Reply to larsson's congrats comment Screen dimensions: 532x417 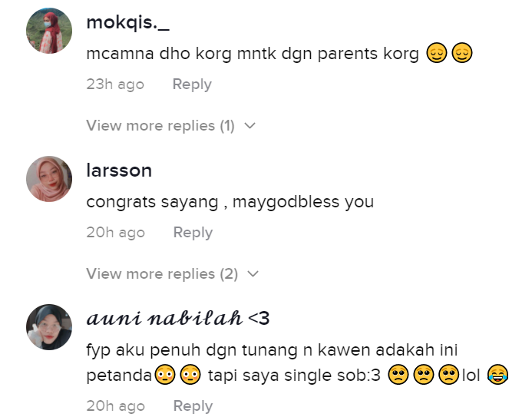193,233
